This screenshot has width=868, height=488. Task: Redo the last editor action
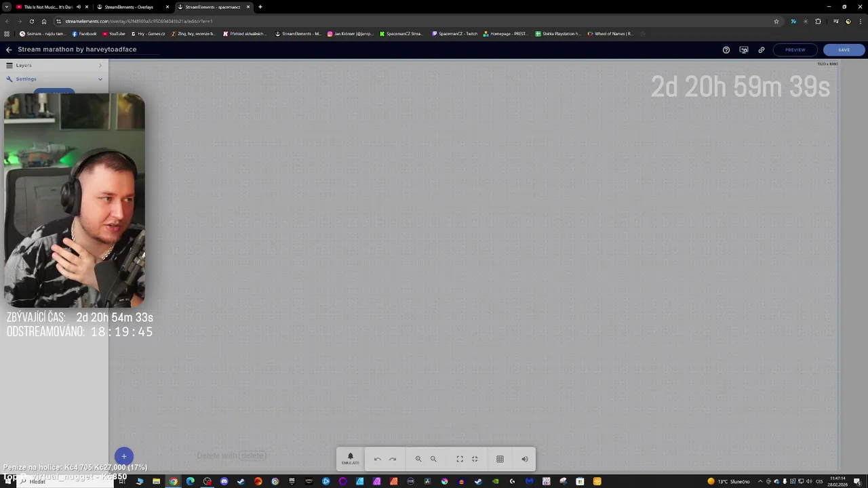(393, 459)
